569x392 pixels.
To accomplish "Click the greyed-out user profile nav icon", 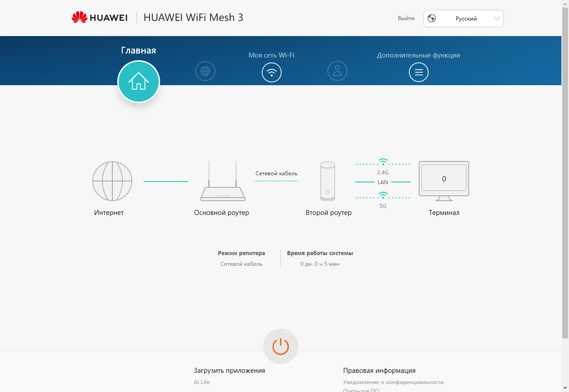I will [337, 71].
